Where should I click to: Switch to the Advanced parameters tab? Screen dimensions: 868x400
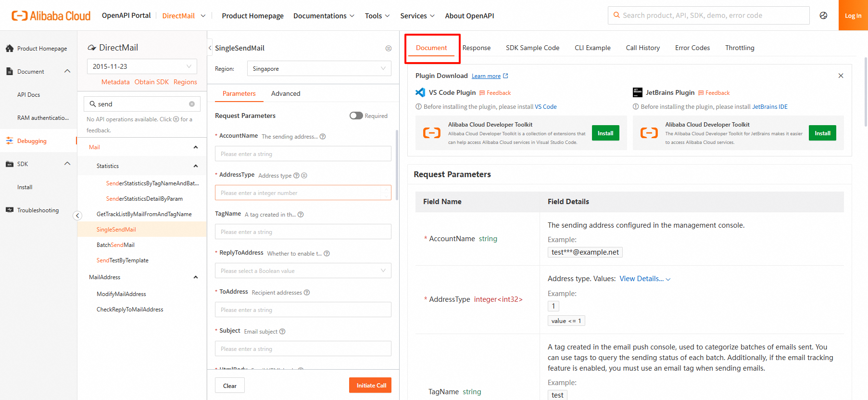[x=286, y=93]
